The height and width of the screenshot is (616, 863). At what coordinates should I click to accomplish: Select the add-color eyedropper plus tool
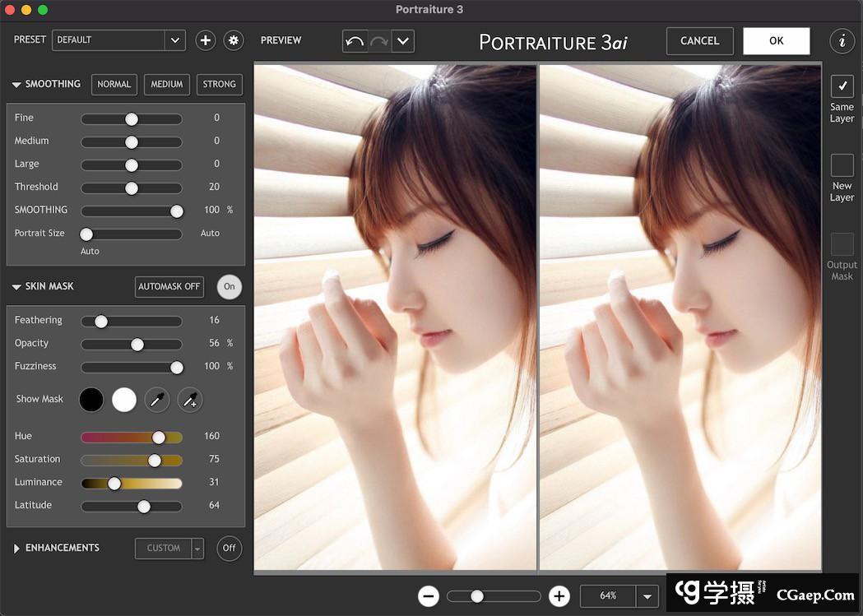point(190,401)
